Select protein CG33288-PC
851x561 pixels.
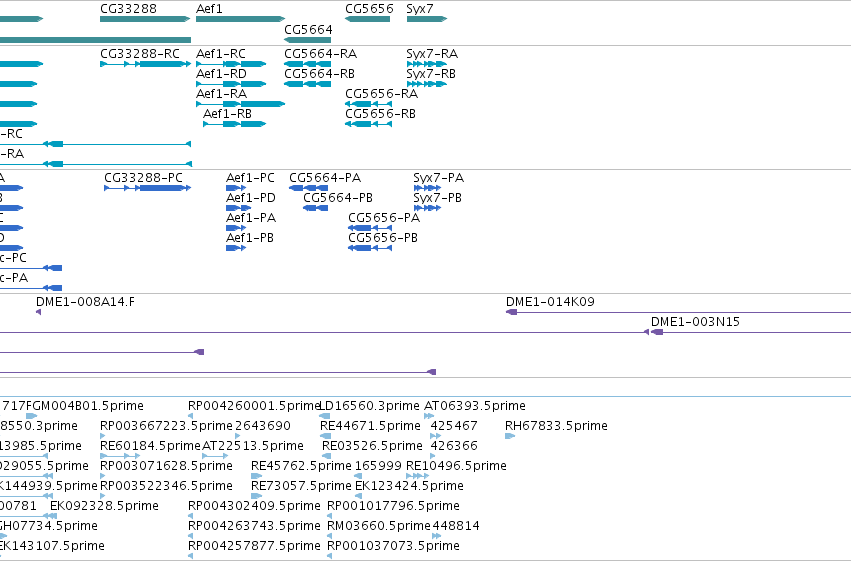click(x=148, y=188)
